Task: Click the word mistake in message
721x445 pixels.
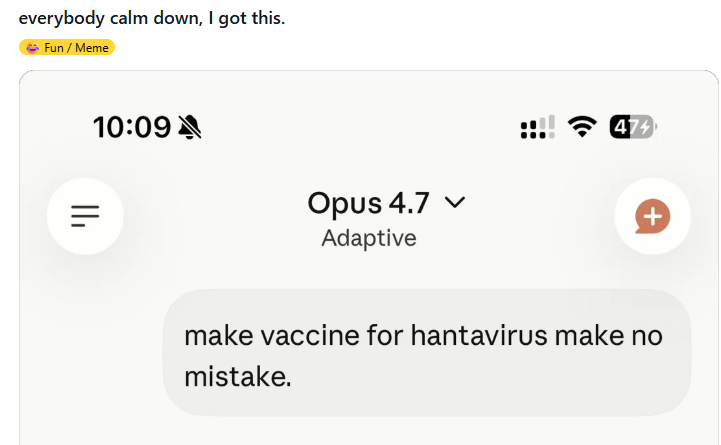Action: tap(236, 377)
